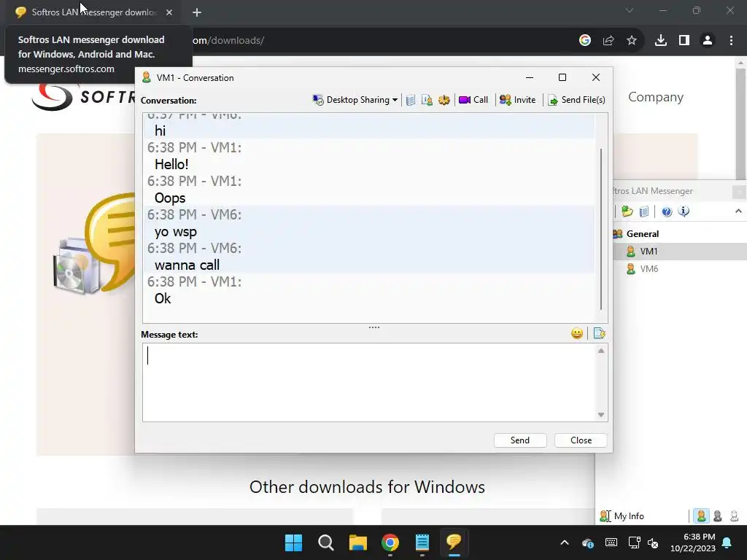Screen dimensions: 747x560
Task: Toggle the Chrome side panel icon
Action: [684, 41]
